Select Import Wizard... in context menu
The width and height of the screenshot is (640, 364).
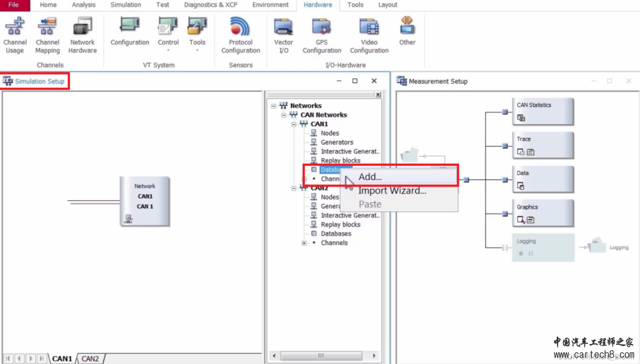point(392,191)
